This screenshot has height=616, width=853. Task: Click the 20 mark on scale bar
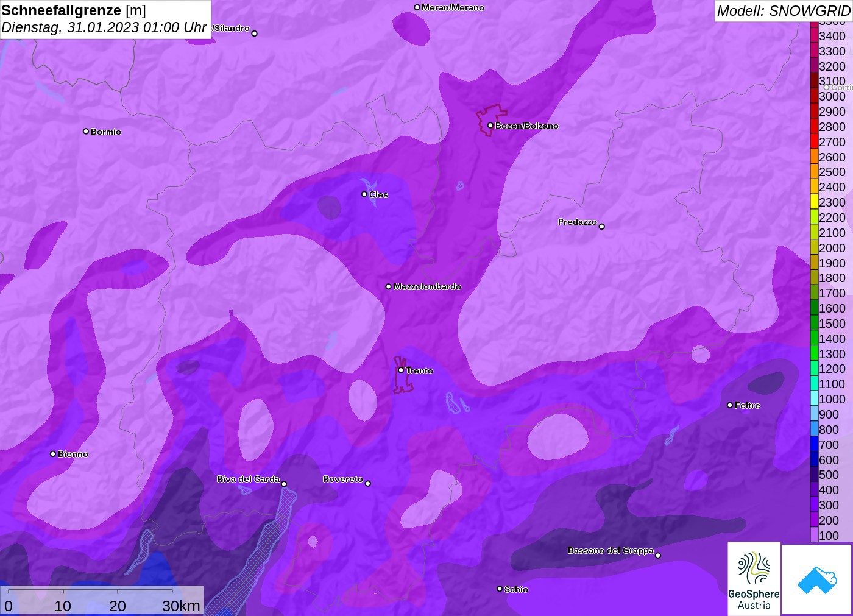pos(118,606)
